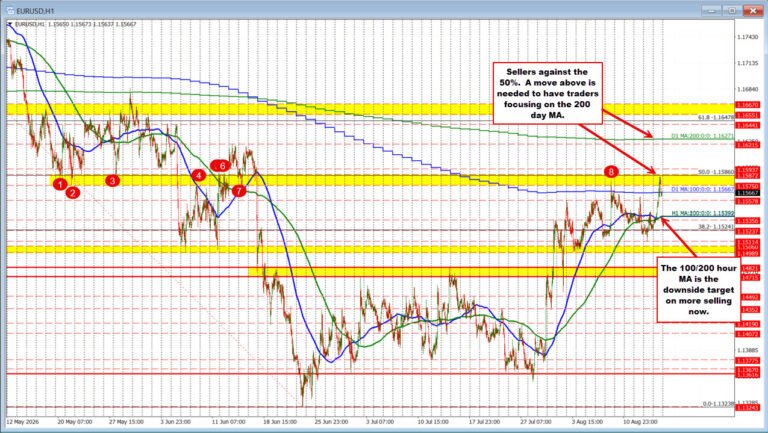Image resolution: width=768 pixels, height=433 pixels.
Task: Click the OHLC readout 1.15650 1.15673 1.15637 1.15667
Action: [93, 24]
